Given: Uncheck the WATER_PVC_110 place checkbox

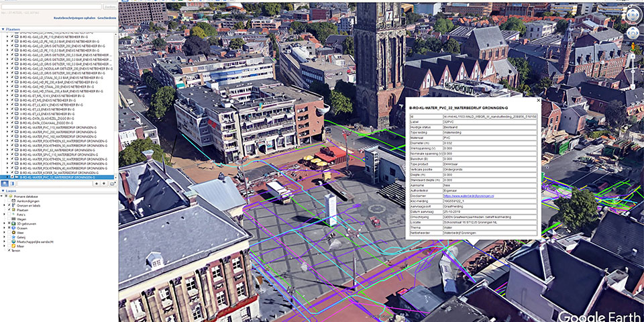Looking at the screenshot, I should click(x=12, y=127).
